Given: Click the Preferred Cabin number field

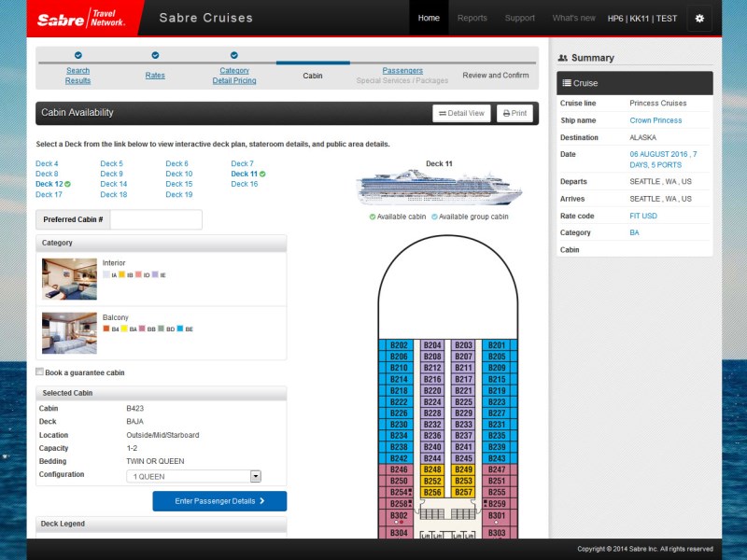Looking at the screenshot, I should [155, 220].
